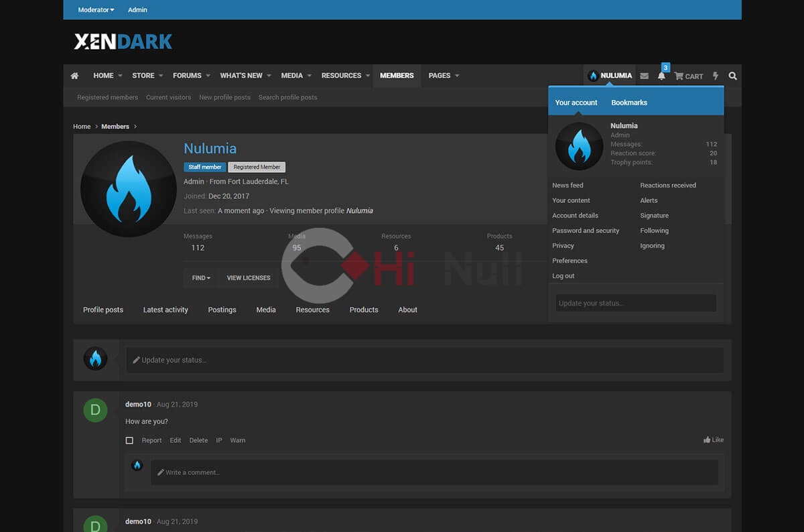Open the Following list

[654, 230]
